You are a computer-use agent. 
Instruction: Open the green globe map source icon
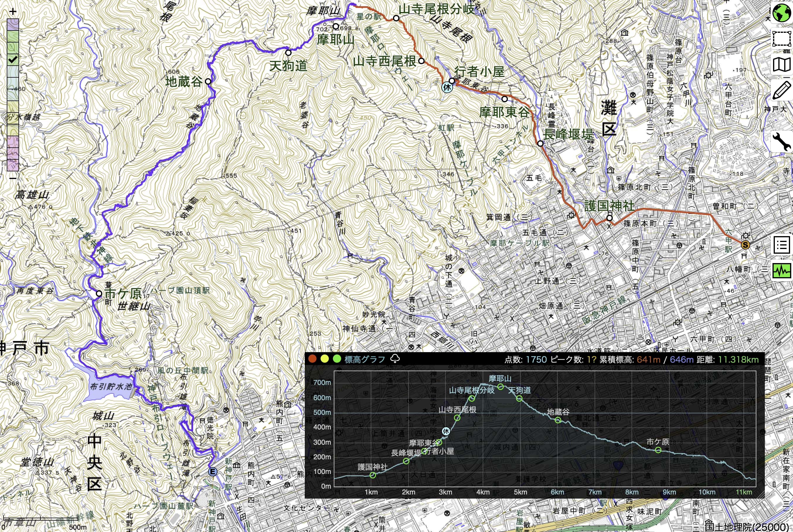pos(782,13)
